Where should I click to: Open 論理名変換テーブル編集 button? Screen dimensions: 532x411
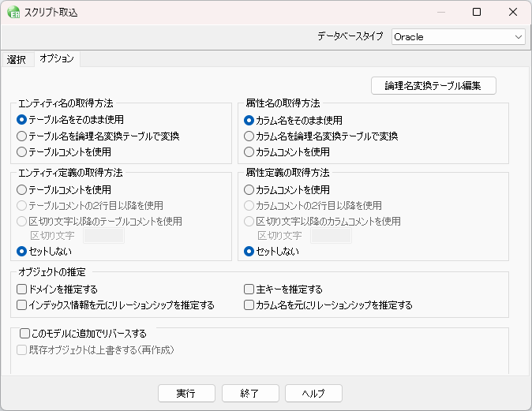coord(433,85)
